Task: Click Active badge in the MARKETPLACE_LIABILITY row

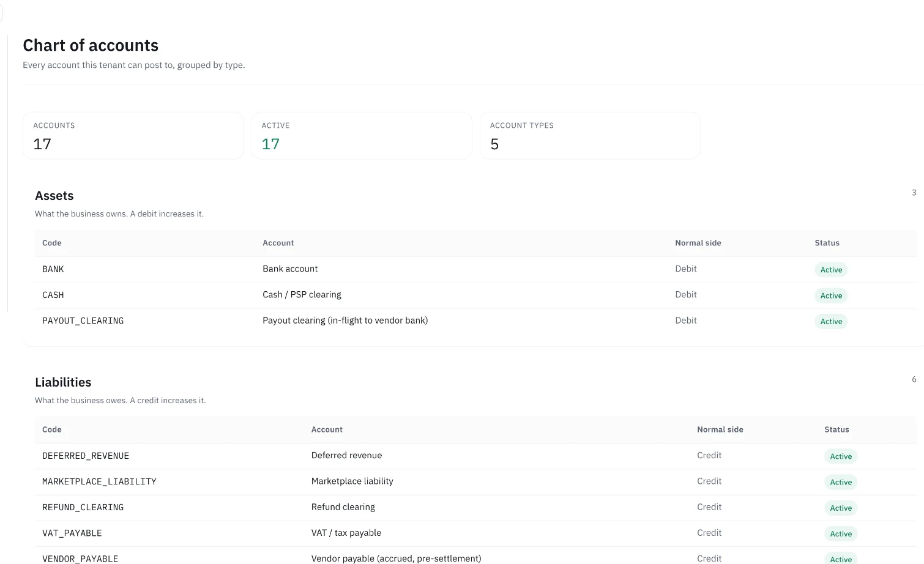Action: 841,482
